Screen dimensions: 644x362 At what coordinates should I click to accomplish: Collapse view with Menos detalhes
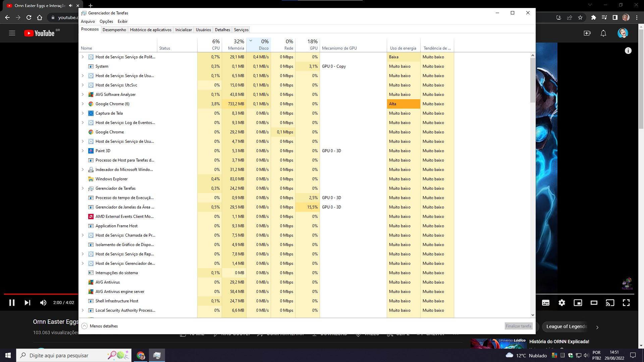(100, 326)
